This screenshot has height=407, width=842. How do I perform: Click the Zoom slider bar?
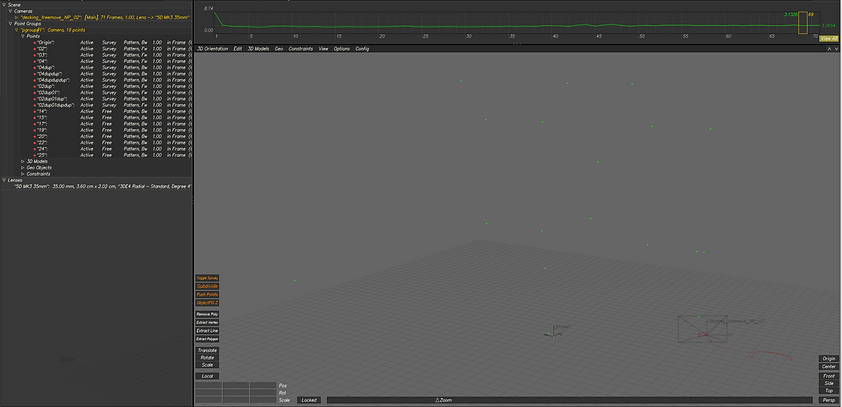(570, 400)
